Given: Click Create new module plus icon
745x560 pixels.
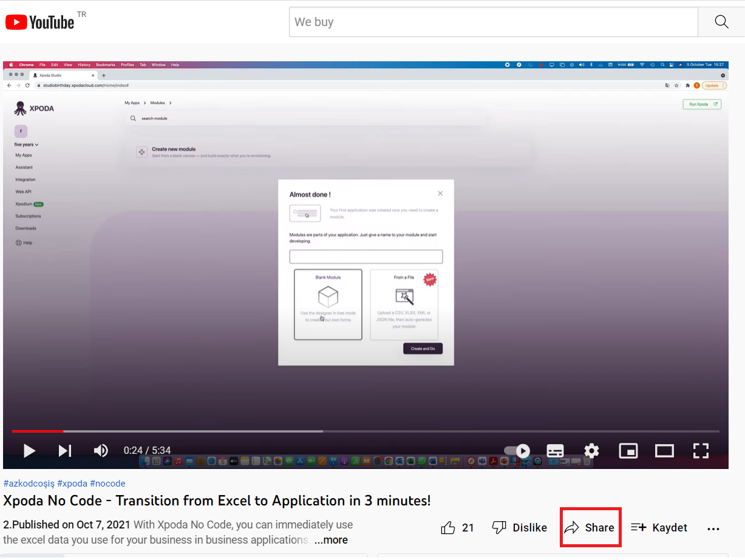Looking at the screenshot, I should (x=141, y=152).
